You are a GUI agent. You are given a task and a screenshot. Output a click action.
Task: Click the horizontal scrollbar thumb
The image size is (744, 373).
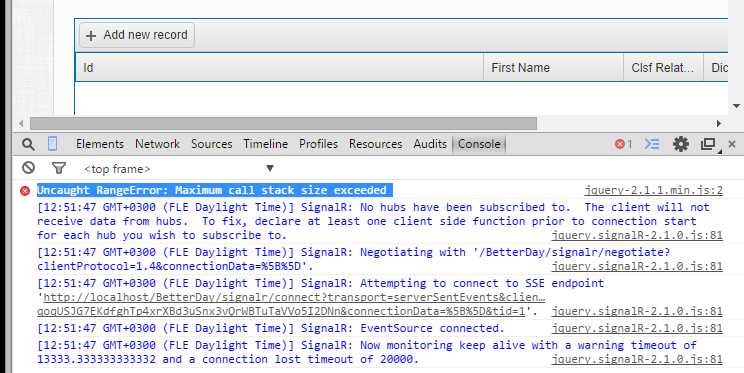(x=283, y=123)
